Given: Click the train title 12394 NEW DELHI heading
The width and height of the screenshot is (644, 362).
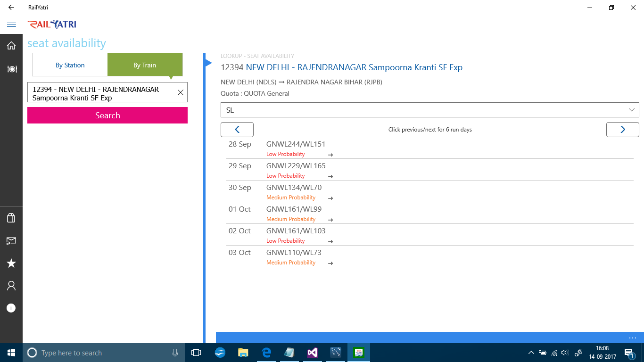Looking at the screenshot, I should click(x=341, y=67).
